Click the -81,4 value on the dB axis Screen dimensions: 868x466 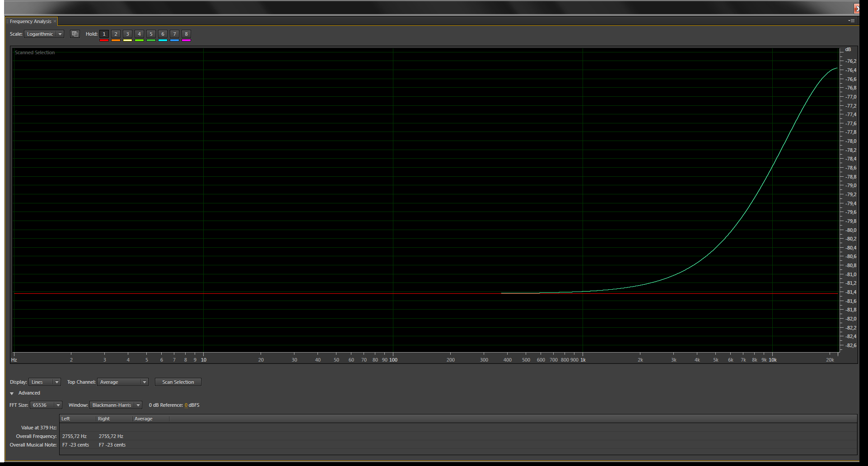(851, 292)
